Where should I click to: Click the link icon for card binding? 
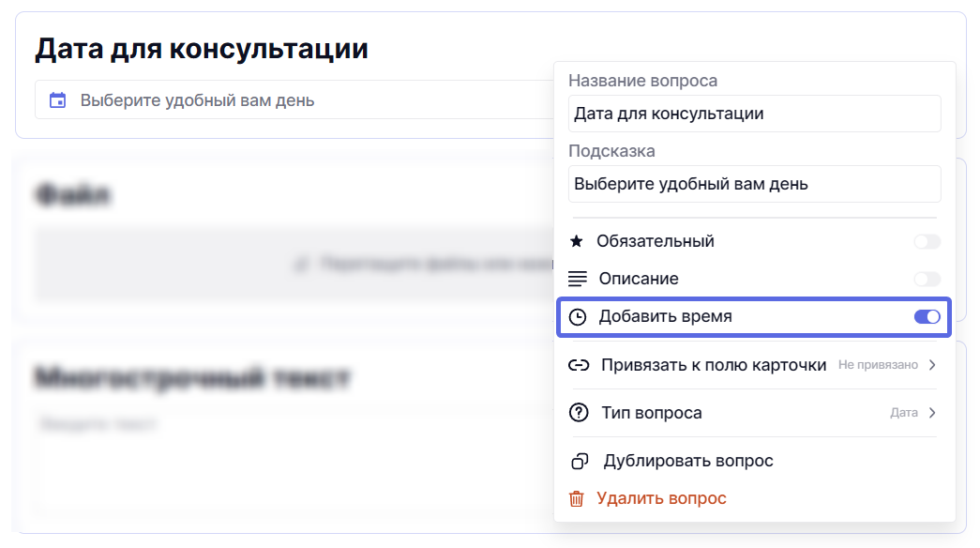579,365
